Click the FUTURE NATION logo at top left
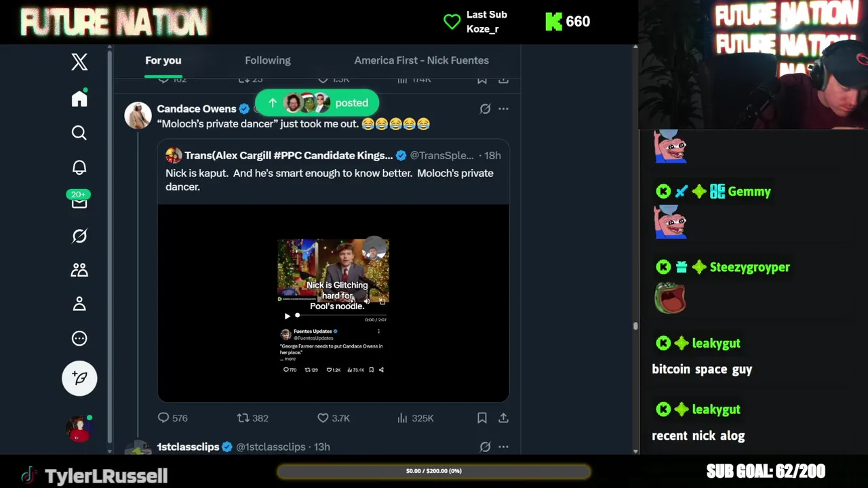This screenshot has height=488, width=868. [x=114, y=22]
